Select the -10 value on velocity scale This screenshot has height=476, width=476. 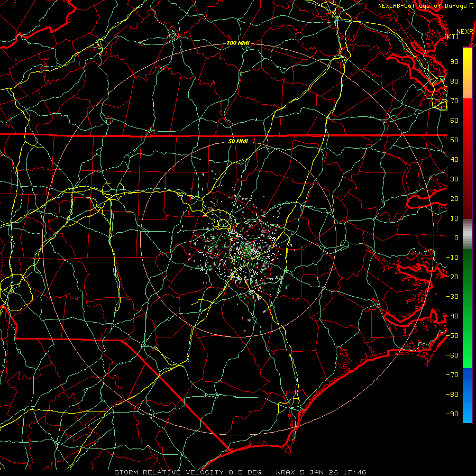[x=452, y=258]
